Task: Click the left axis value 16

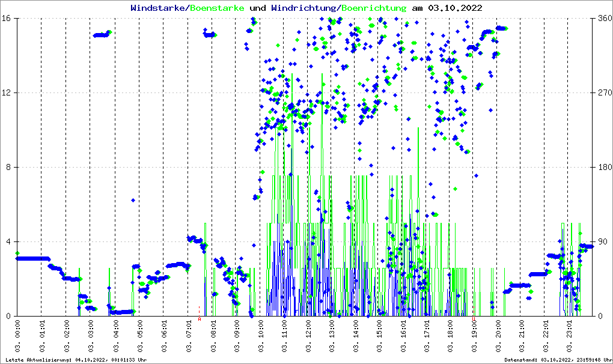Action: coord(8,19)
